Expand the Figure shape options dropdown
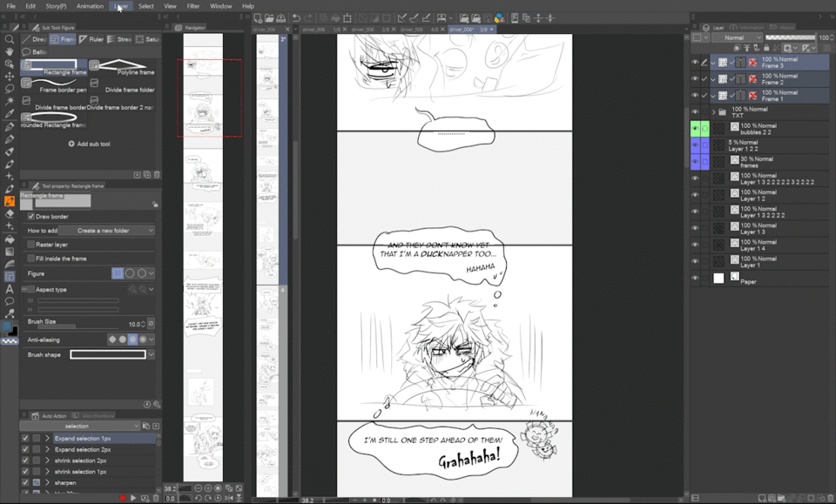This screenshot has height=504, width=836. click(152, 273)
